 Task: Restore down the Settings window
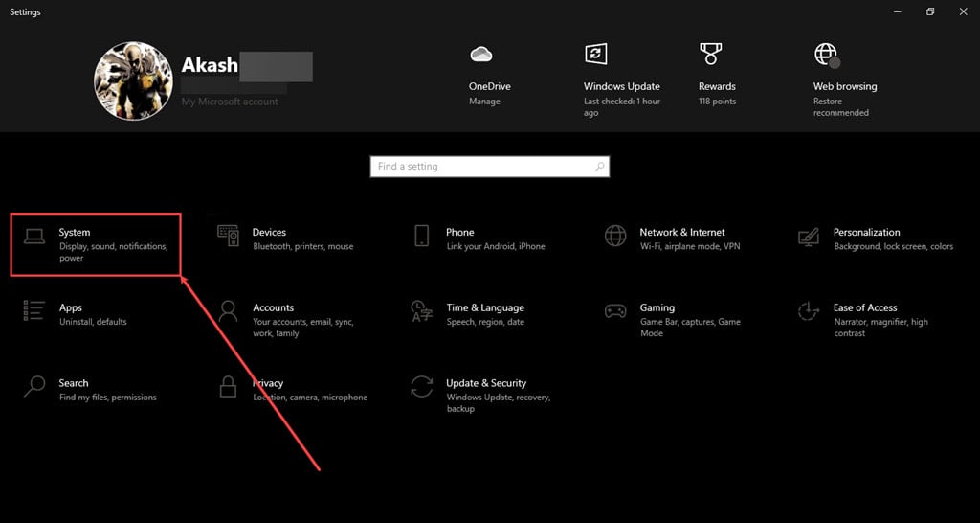(x=930, y=11)
